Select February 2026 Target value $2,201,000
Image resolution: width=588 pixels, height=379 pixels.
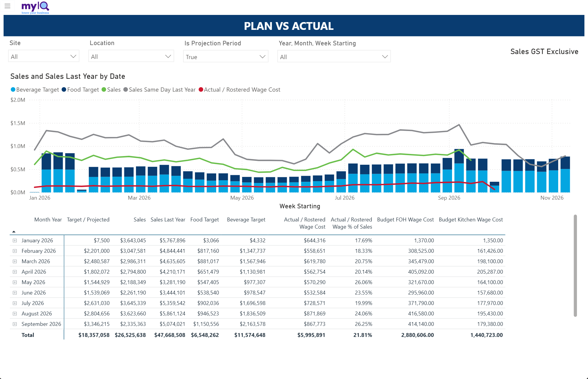[97, 251]
